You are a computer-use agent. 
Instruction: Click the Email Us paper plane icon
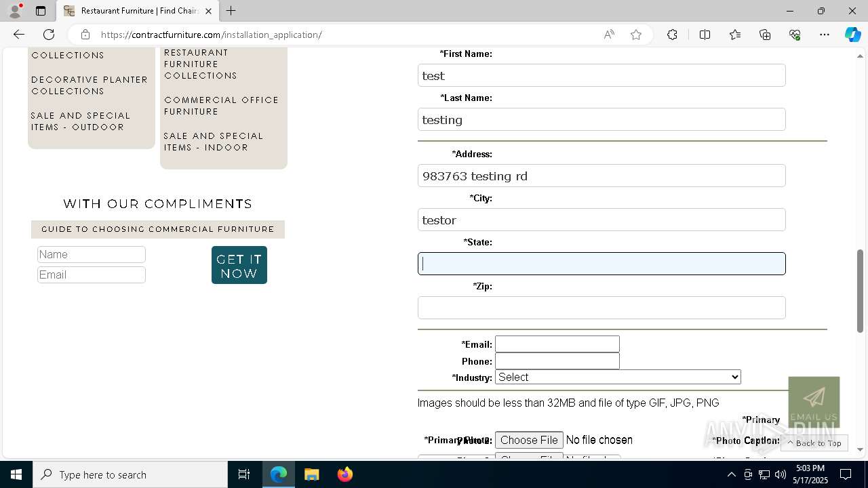[x=814, y=401]
